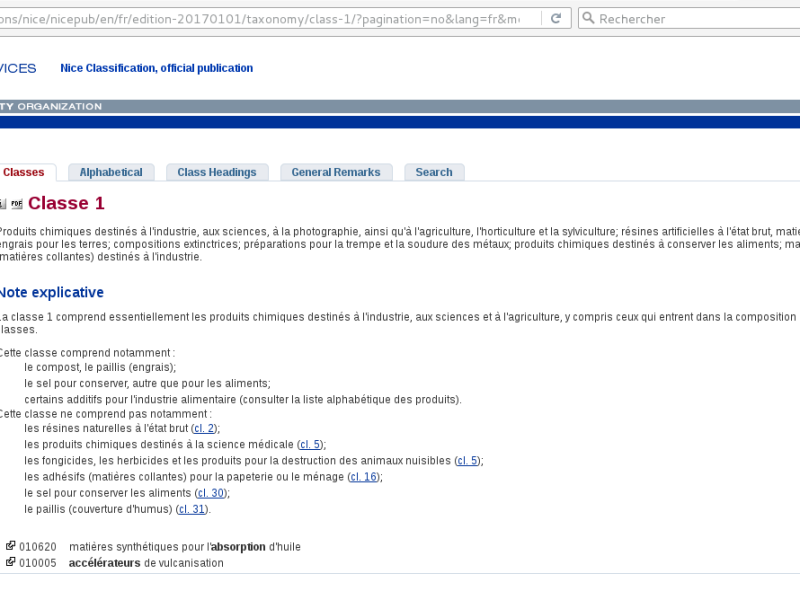This screenshot has width=800, height=600.
Task: Open the Search tab
Action: click(434, 172)
